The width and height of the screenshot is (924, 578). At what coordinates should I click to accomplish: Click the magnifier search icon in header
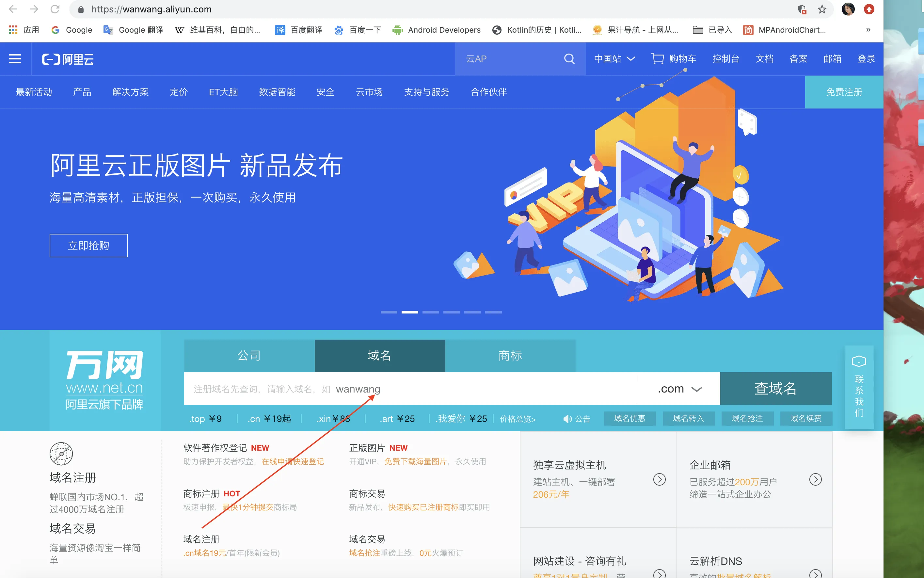[569, 58]
